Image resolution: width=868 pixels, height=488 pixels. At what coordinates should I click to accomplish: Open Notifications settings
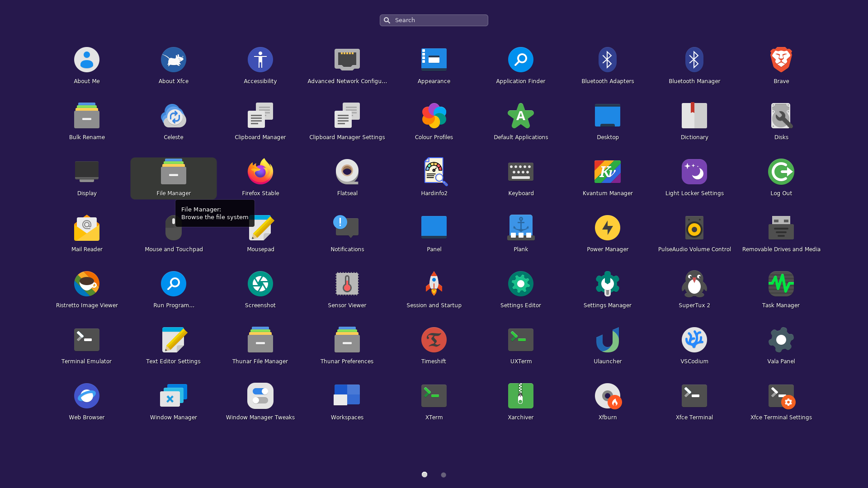347,234
